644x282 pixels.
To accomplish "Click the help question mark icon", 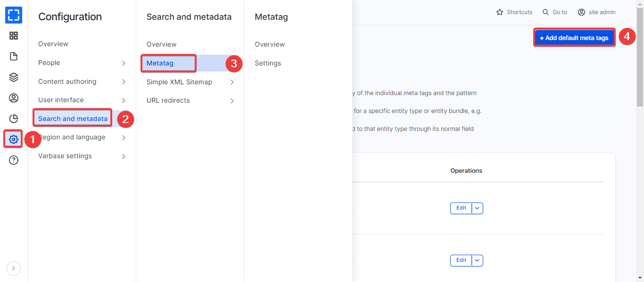I will [x=14, y=160].
